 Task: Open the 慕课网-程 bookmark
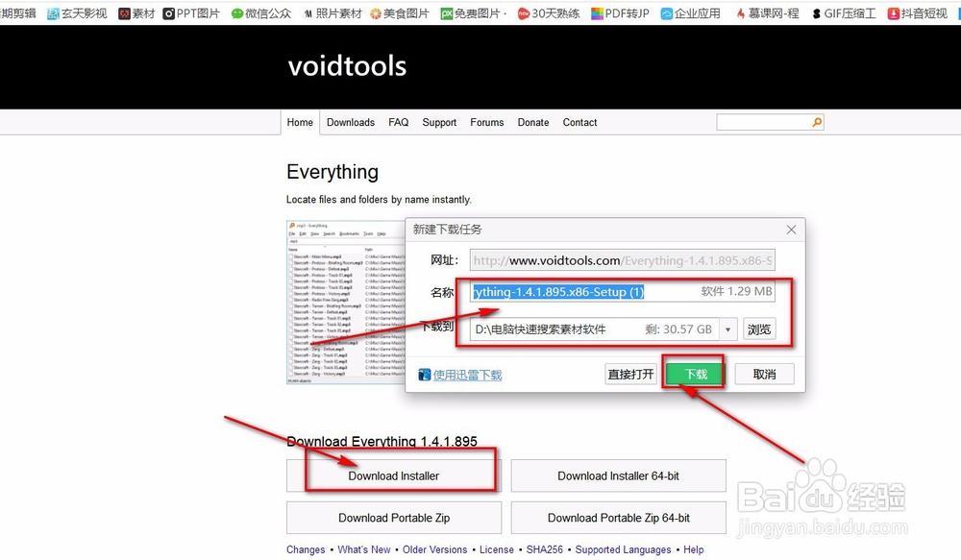(x=767, y=13)
